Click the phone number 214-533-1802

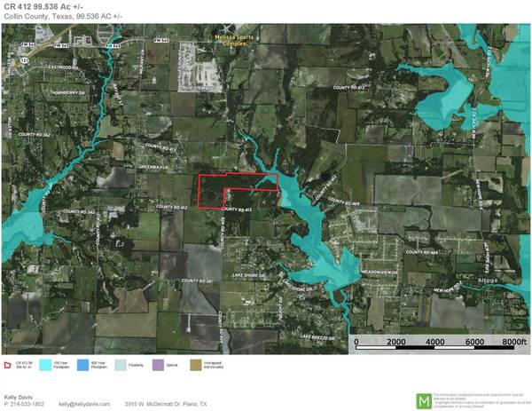pyautogui.click(x=24, y=404)
